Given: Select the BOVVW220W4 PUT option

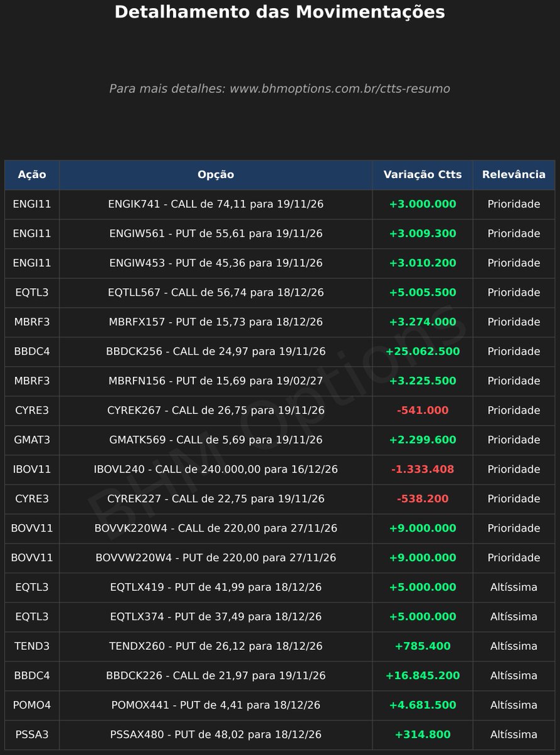Looking at the screenshot, I should coord(216,558).
